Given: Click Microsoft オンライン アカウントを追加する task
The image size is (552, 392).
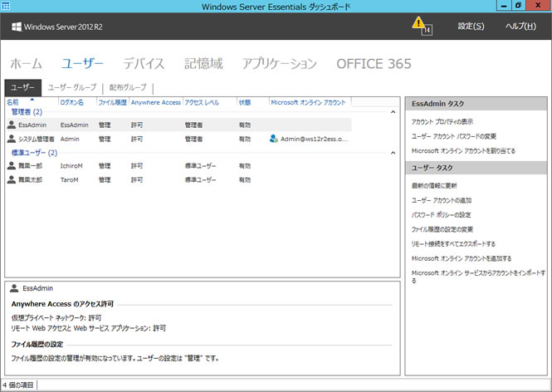Looking at the screenshot, I should pos(462,258).
